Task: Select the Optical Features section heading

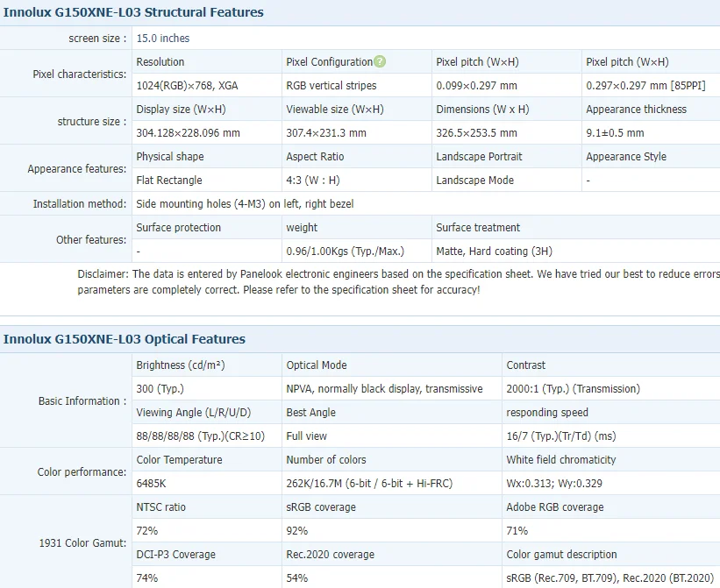Action: (x=125, y=339)
